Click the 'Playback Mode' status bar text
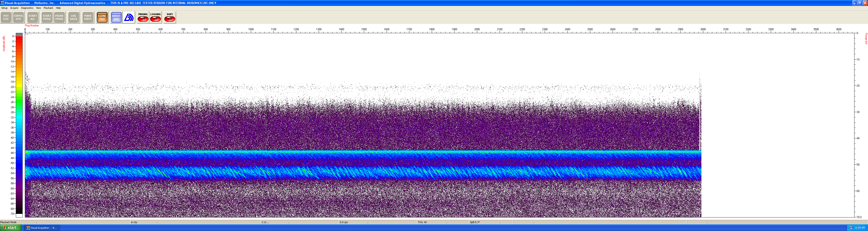The width and height of the screenshot is (868, 231). pyautogui.click(x=8, y=222)
